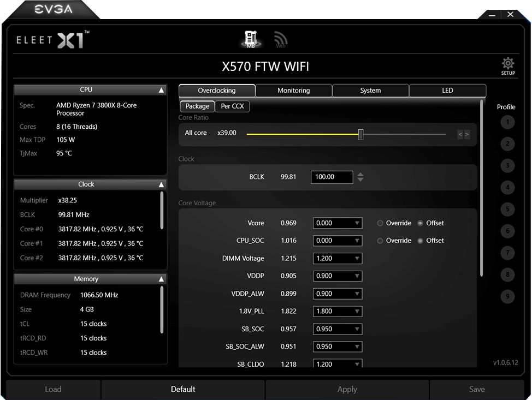The width and height of the screenshot is (532, 400).
Task: Open the Setup gear icon
Action: (x=508, y=65)
